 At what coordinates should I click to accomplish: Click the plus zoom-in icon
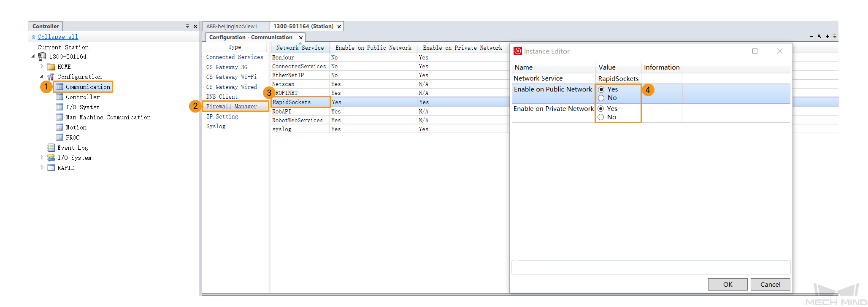[827, 37]
